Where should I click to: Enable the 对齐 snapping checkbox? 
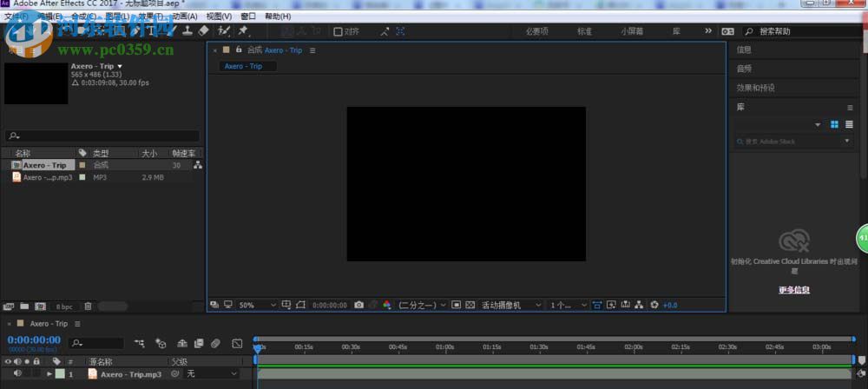339,31
